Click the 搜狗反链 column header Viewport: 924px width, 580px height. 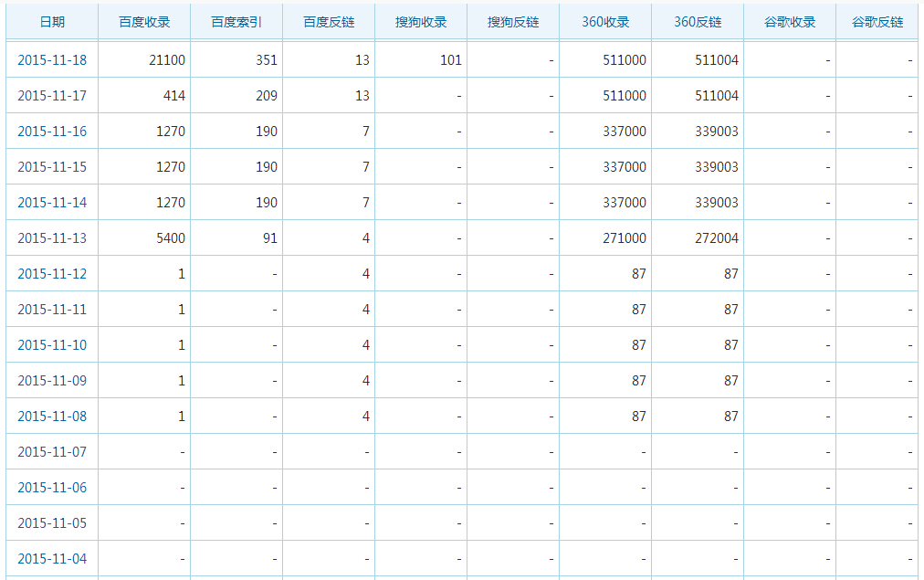click(513, 22)
